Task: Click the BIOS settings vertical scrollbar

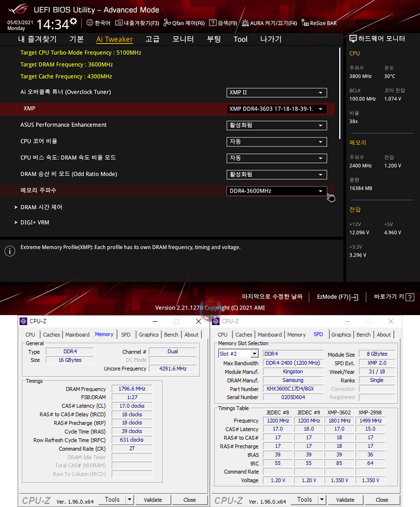Action: tap(340, 94)
